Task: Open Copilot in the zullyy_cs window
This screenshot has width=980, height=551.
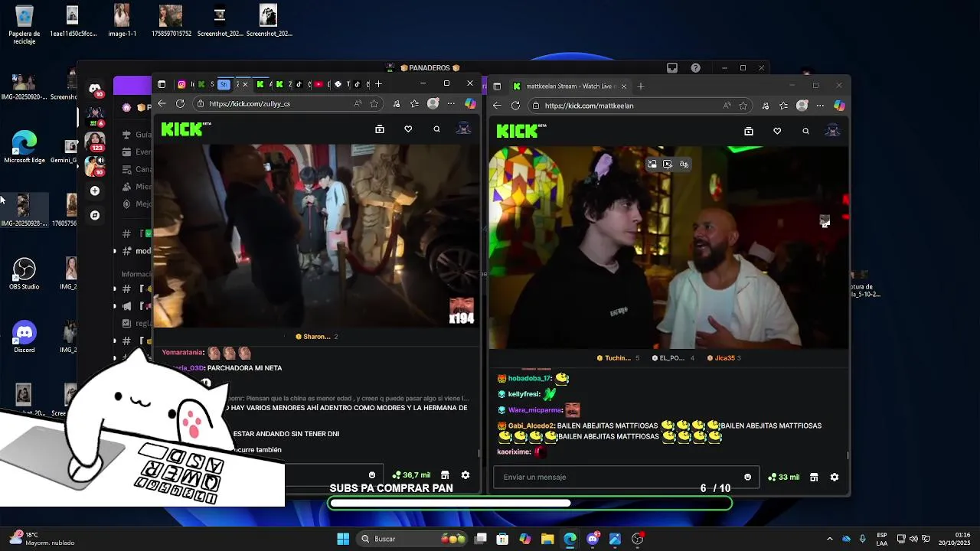Action: click(470, 103)
